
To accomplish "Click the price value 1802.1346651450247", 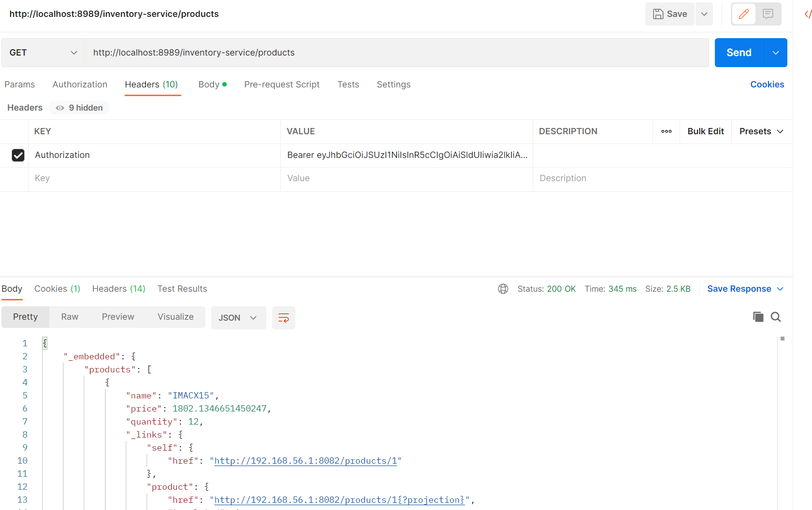I will click(x=219, y=409).
